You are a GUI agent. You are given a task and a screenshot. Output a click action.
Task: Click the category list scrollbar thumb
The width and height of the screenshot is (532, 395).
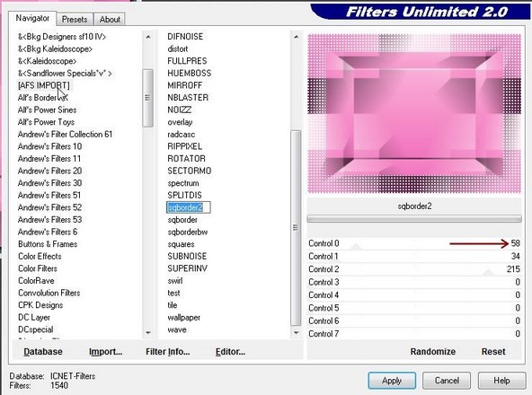pos(148,98)
